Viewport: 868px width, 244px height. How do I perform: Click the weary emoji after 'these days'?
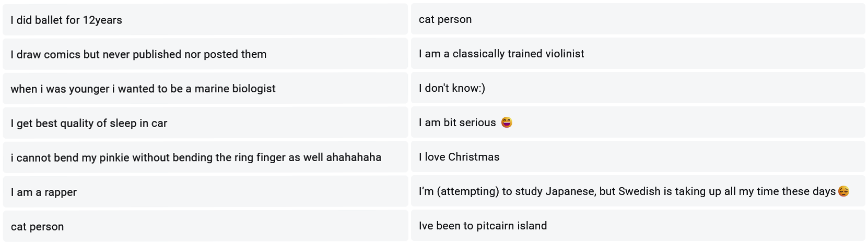tap(843, 191)
